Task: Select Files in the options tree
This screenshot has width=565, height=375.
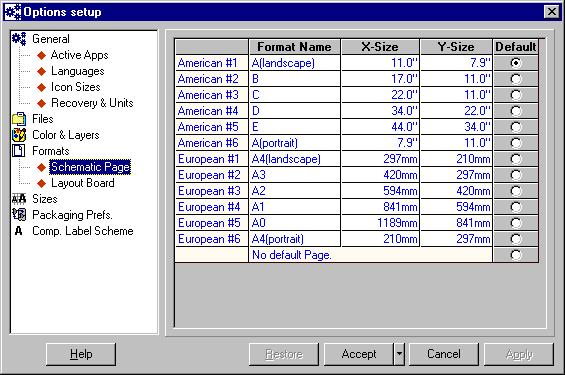Action: 43,119
